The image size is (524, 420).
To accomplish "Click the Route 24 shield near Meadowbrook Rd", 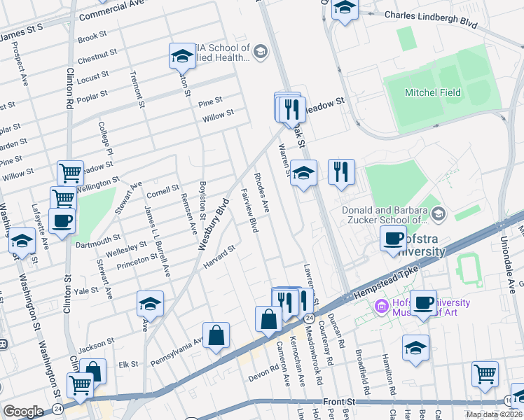I will (310, 318).
